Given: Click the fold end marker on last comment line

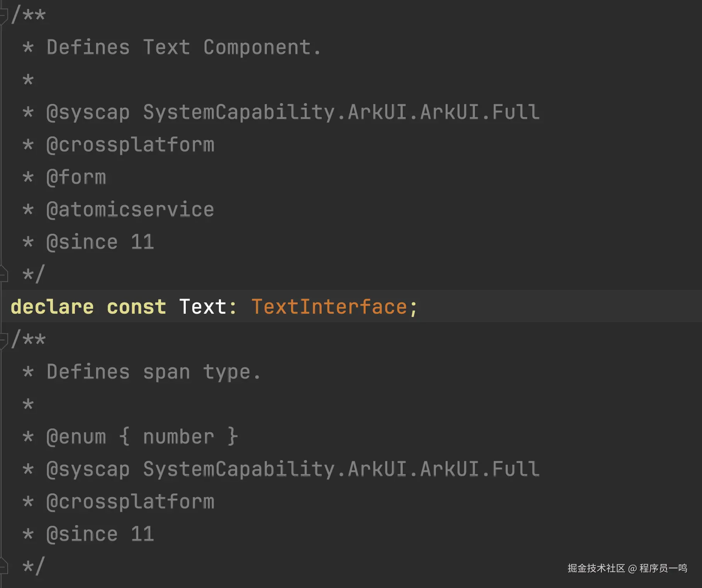Looking at the screenshot, I should click(3, 566).
